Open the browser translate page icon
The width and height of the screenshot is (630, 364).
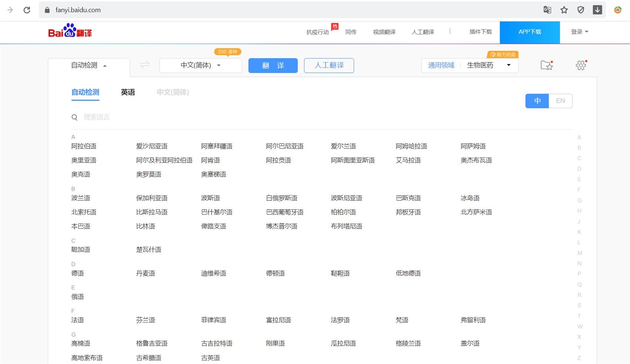547,10
